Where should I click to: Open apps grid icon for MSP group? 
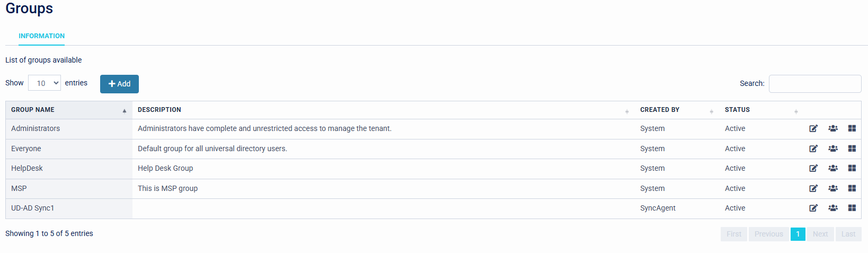pos(852,188)
